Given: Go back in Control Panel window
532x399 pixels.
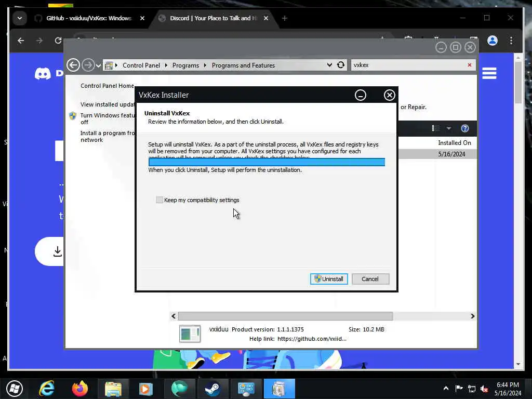Looking at the screenshot, I should [73, 65].
